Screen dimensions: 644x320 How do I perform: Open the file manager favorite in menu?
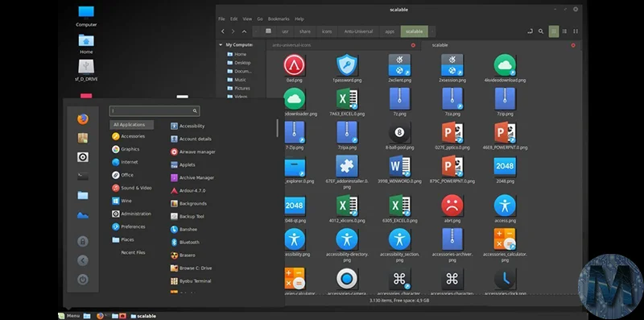tap(83, 195)
